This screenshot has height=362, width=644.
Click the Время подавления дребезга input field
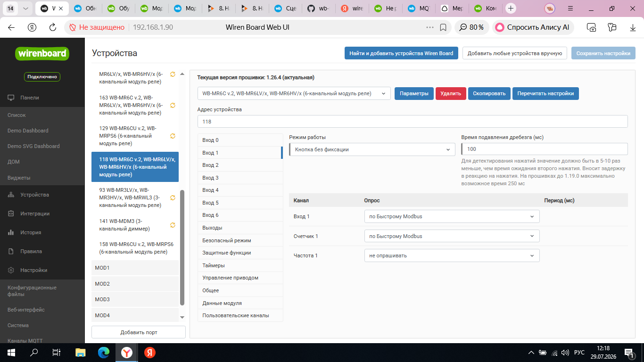(x=545, y=149)
